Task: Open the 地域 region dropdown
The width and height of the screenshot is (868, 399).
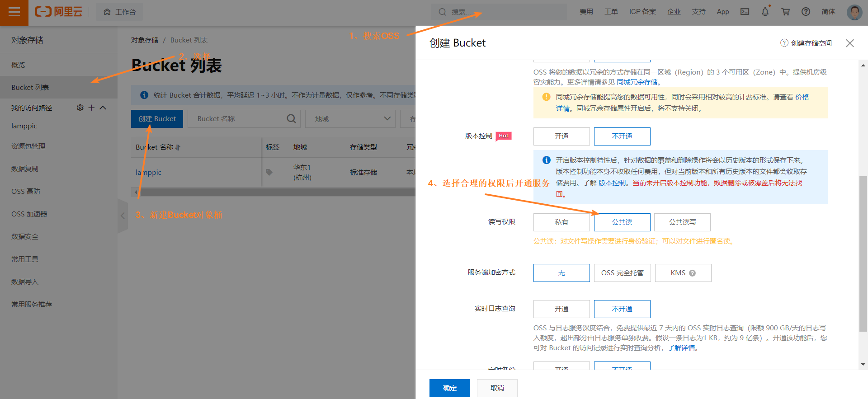Action: tap(350, 119)
